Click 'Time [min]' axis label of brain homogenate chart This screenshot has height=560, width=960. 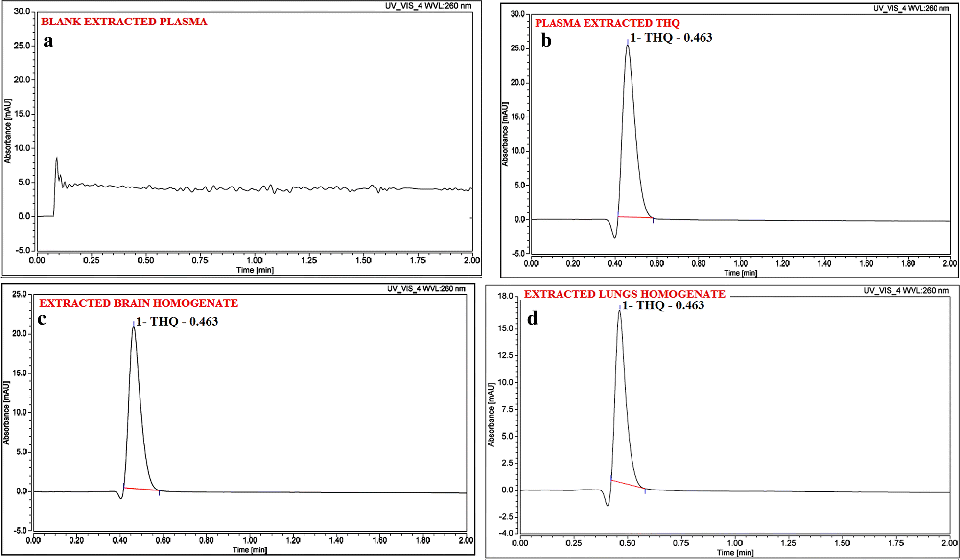tap(250, 550)
